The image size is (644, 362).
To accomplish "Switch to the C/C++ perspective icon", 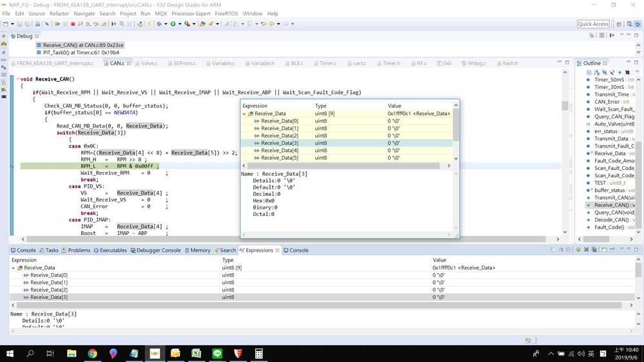I will point(630,24).
